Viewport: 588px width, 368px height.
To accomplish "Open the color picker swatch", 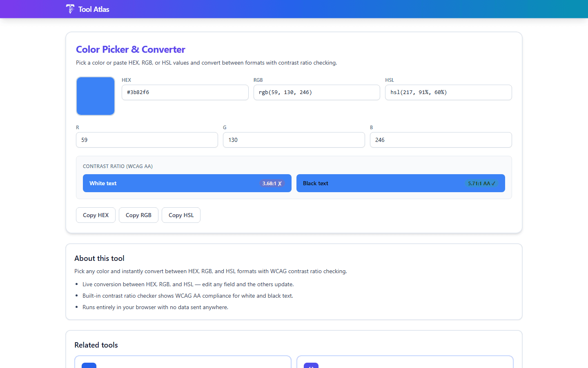I will 95,96.
